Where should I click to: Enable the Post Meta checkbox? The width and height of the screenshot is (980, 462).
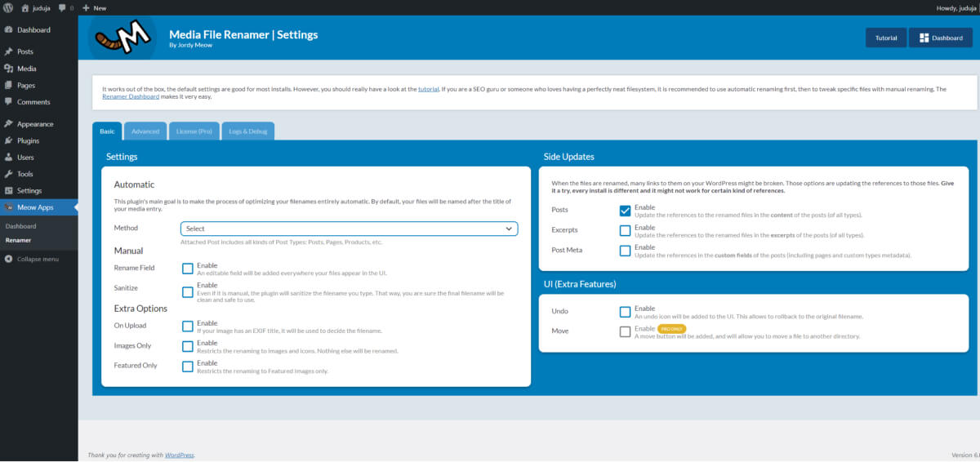tap(625, 251)
